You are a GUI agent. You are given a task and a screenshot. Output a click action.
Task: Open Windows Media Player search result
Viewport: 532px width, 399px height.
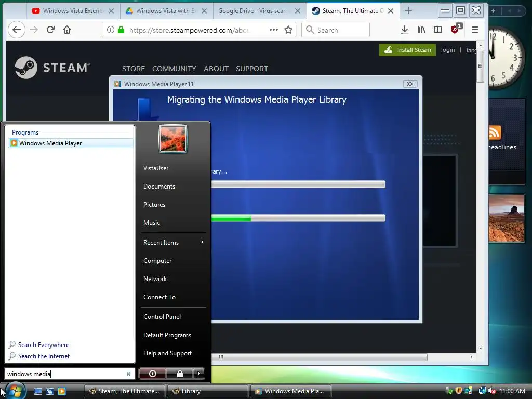coord(70,143)
